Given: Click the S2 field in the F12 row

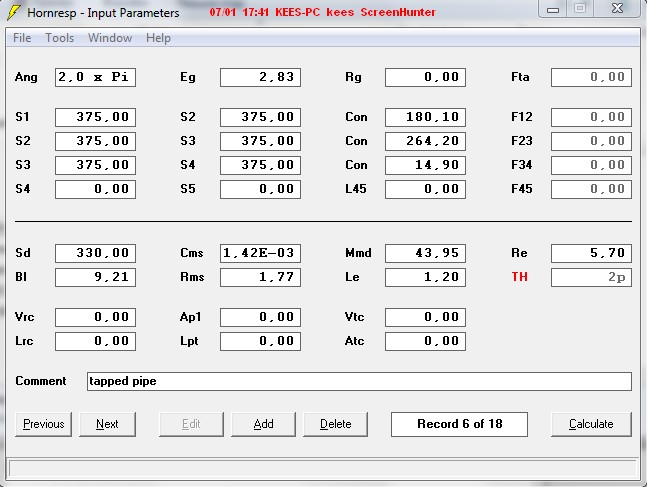Looking at the screenshot, I should pyautogui.click(x=260, y=118).
